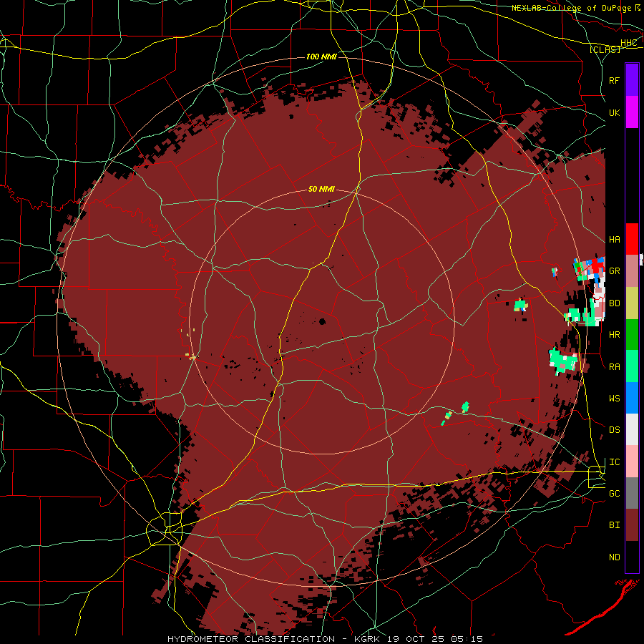
Task: Click the '100 NMI' range ring label
Action: (x=321, y=57)
